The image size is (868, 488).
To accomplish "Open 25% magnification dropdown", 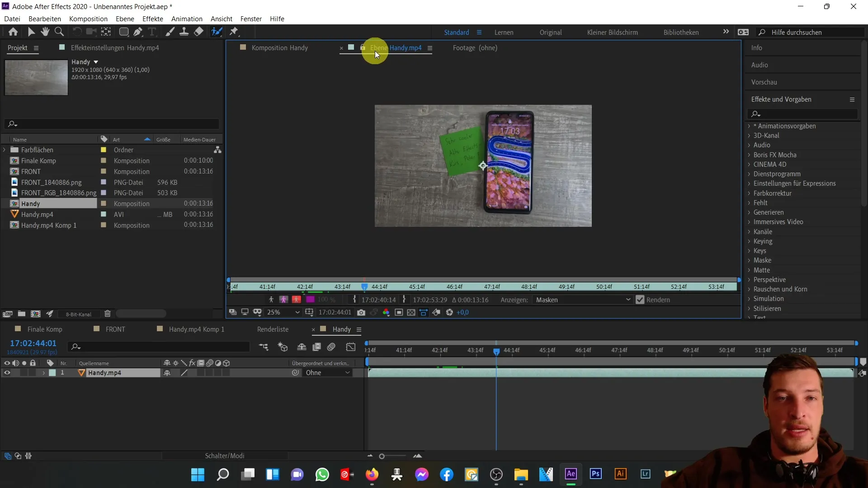I will tap(283, 312).
